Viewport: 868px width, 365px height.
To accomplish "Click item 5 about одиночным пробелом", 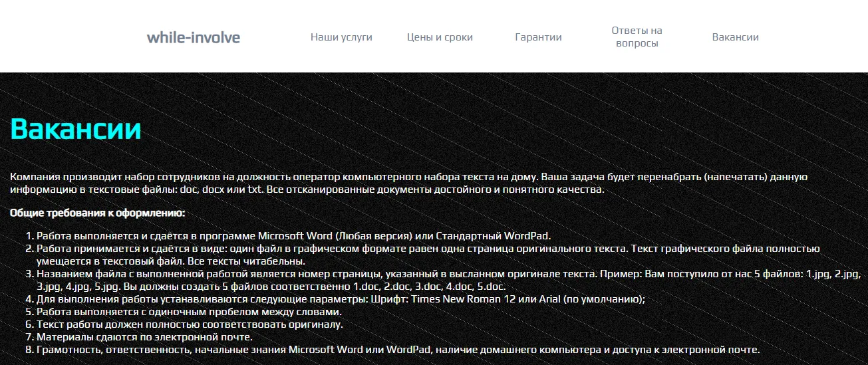I will [189, 312].
